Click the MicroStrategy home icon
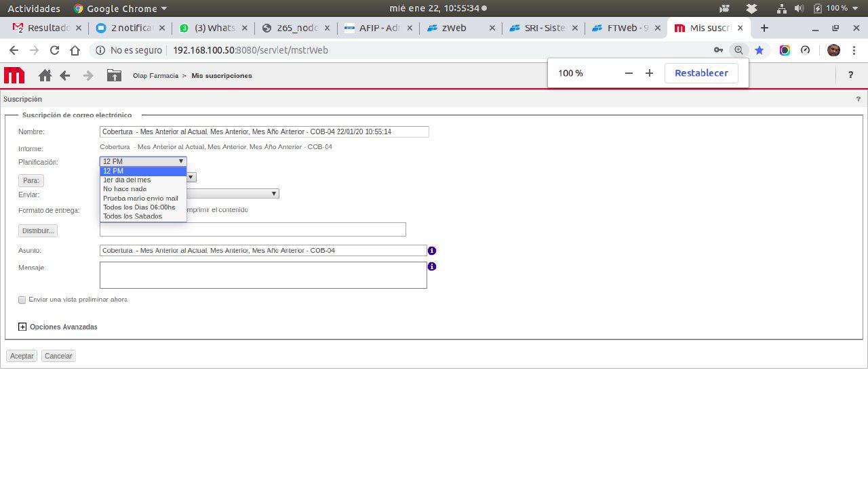868x488 pixels. [x=45, y=75]
